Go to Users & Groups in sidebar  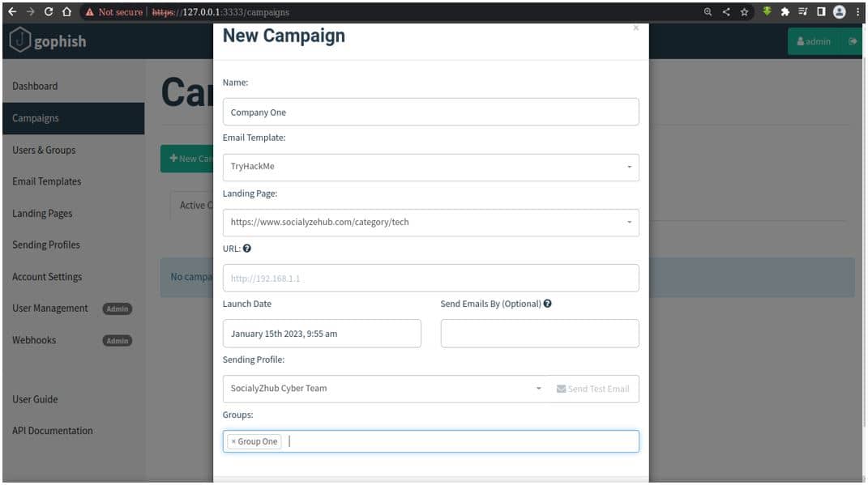tap(44, 150)
